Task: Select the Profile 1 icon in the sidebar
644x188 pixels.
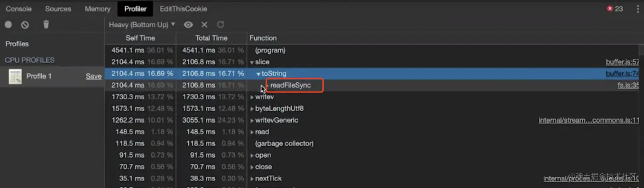Action: point(15,76)
